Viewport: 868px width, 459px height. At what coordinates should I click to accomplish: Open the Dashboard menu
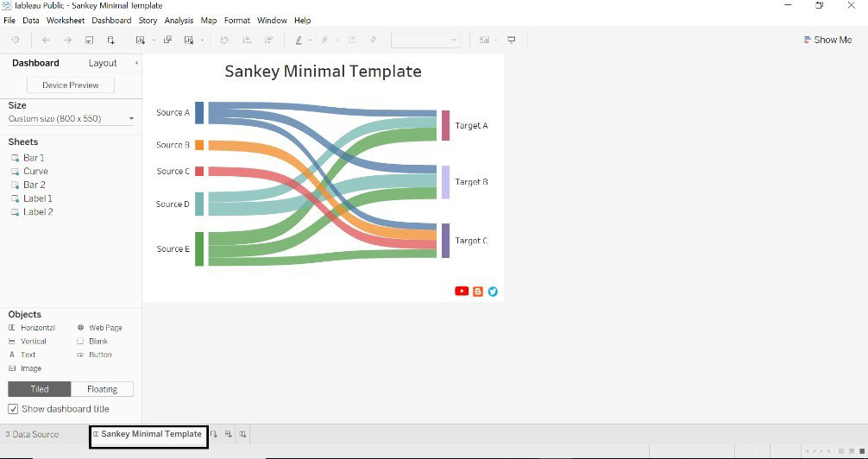(111, 21)
